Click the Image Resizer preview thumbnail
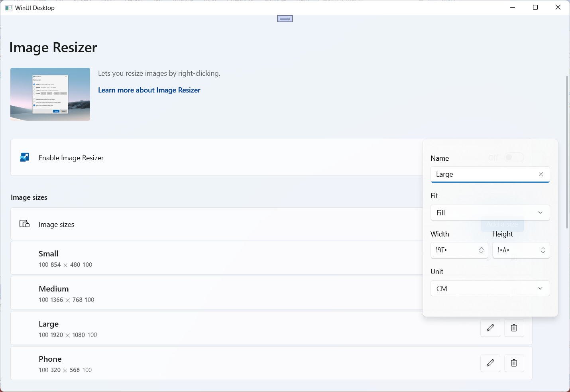 pos(50,94)
